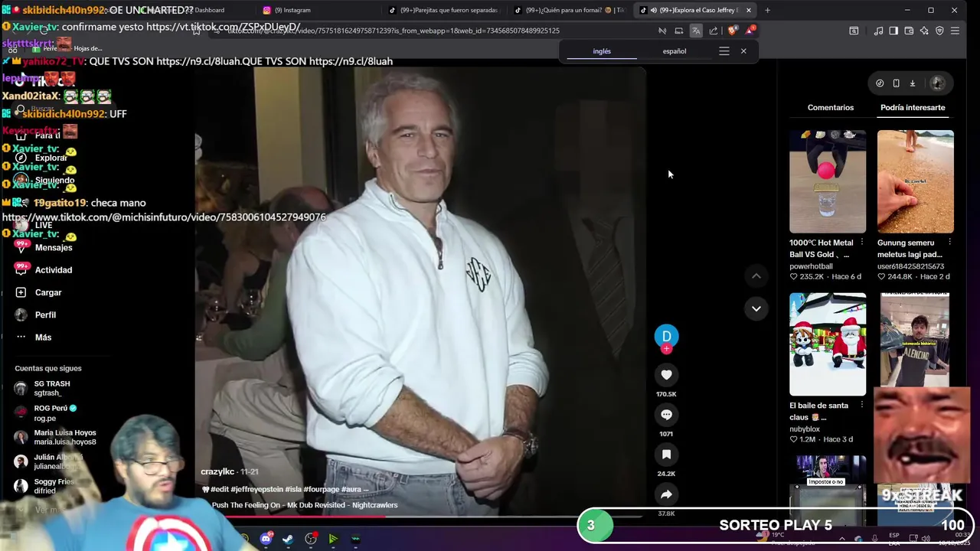
Task: Close the translate popup
Action: tap(743, 51)
